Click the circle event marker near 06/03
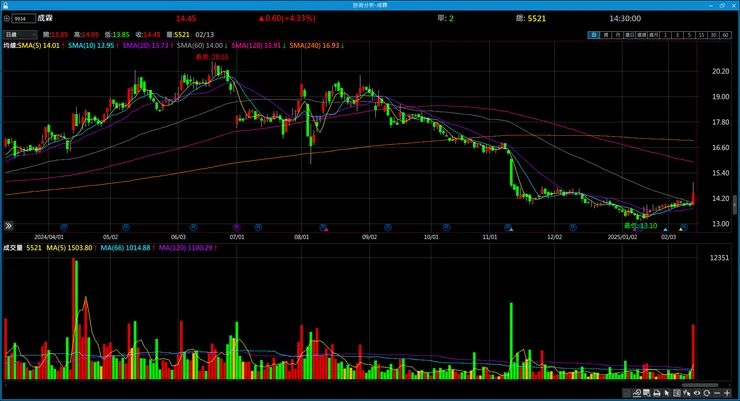The image size is (740, 401). (x=193, y=227)
